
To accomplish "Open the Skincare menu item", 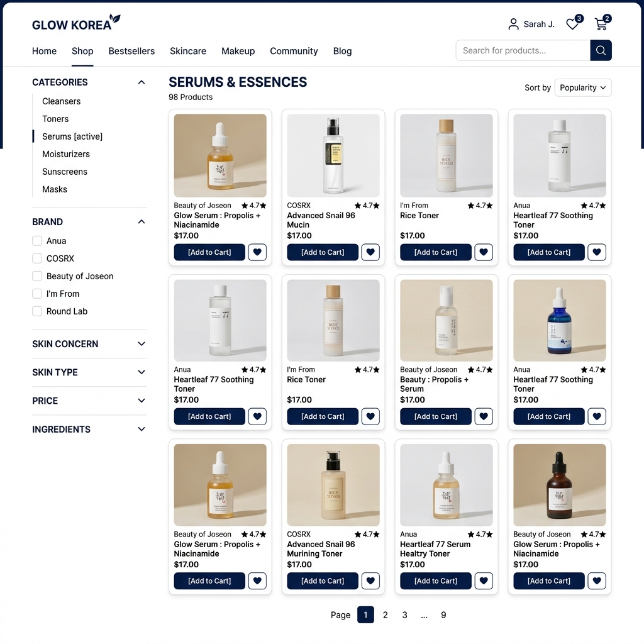I will pos(188,51).
